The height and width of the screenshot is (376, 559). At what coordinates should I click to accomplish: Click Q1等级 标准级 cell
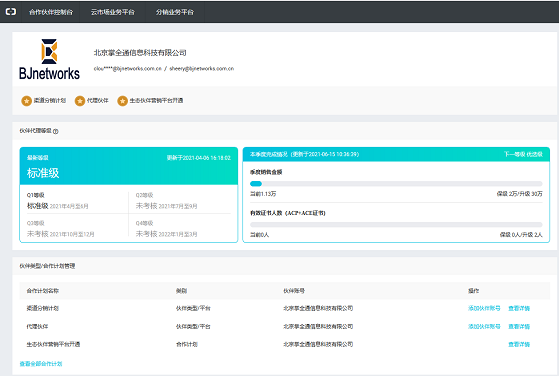(x=74, y=201)
